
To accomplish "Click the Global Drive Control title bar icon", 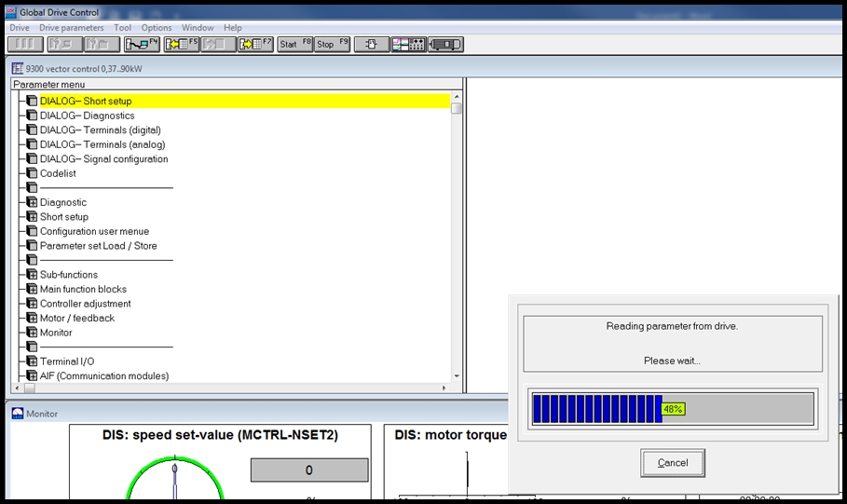I will pyautogui.click(x=11, y=12).
